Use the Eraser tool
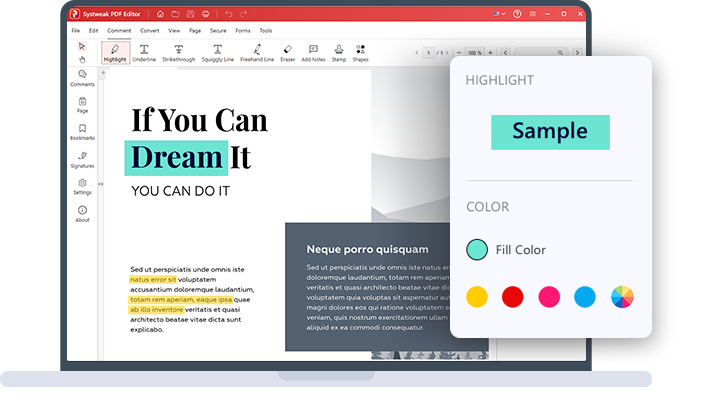711x404 pixels. coord(288,53)
